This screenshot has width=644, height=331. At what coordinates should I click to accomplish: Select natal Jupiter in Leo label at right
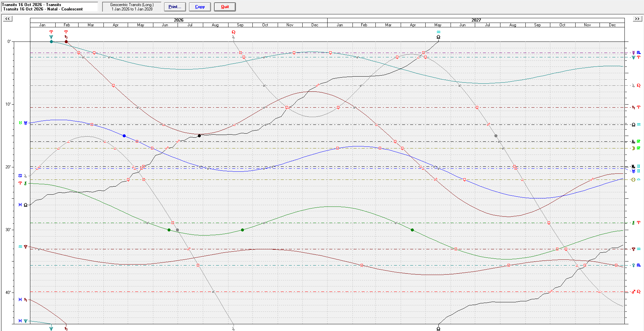[636, 86]
